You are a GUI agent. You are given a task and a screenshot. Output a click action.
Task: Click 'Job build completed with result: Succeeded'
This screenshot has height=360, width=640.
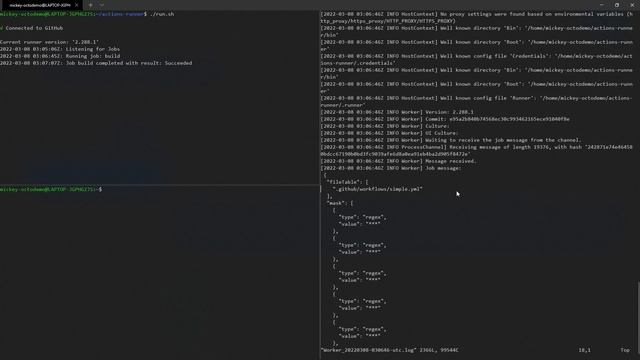pos(96,63)
